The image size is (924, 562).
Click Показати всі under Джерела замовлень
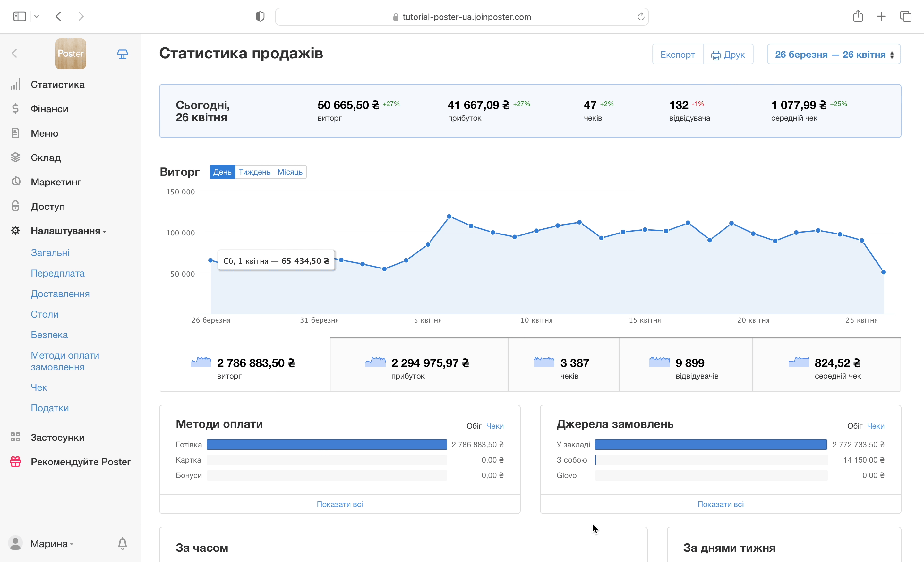tap(720, 504)
